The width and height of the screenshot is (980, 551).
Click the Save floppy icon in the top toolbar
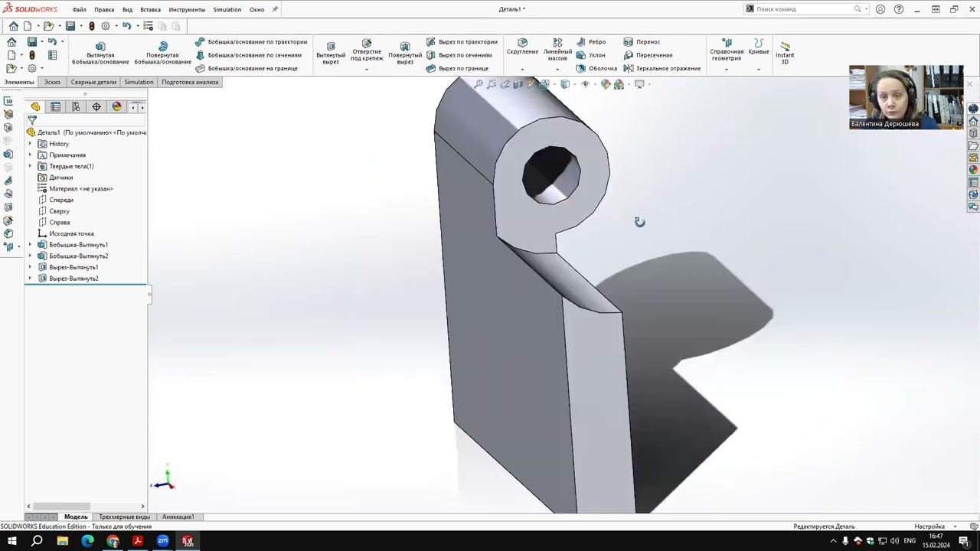point(70,26)
